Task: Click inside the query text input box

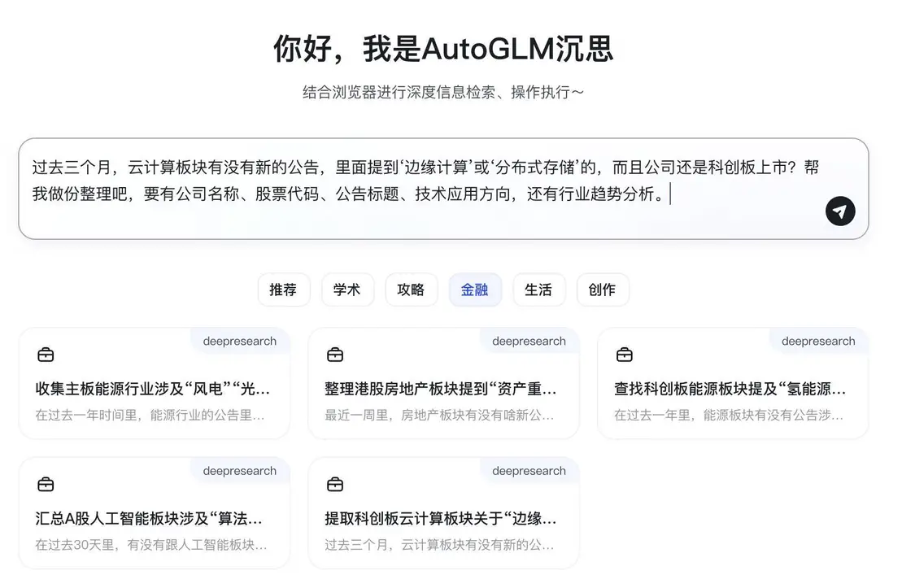Action: 443,189
